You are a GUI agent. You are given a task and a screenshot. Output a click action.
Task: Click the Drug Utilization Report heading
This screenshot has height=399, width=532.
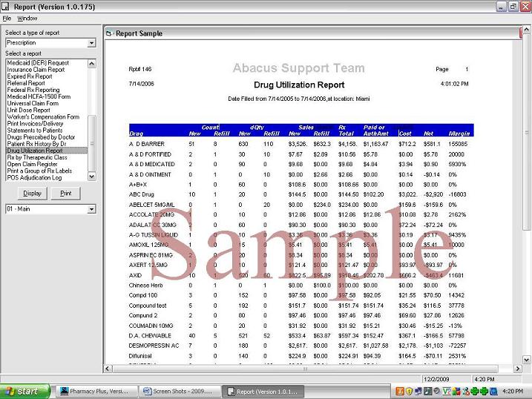pyautogui.click(x=299, y=85)
